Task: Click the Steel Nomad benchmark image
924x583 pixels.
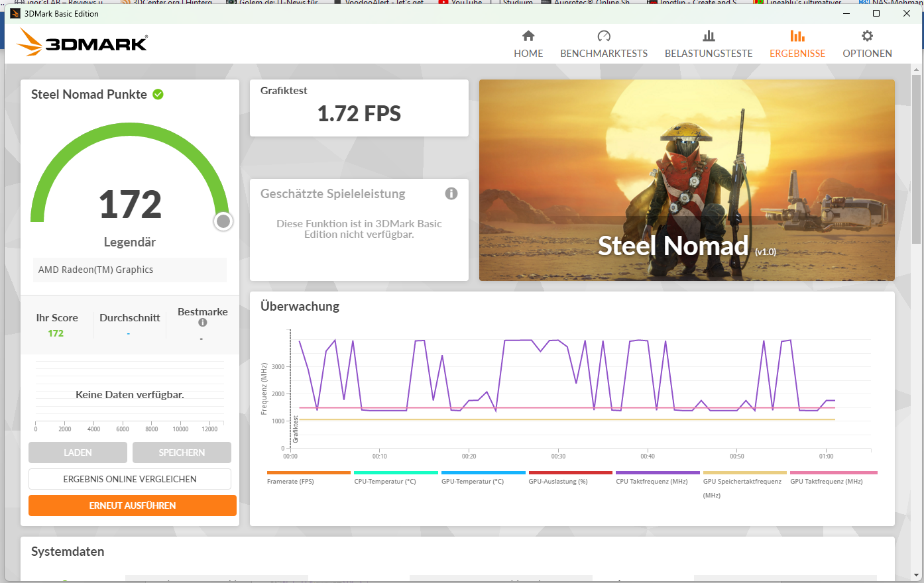Action: 687,180
